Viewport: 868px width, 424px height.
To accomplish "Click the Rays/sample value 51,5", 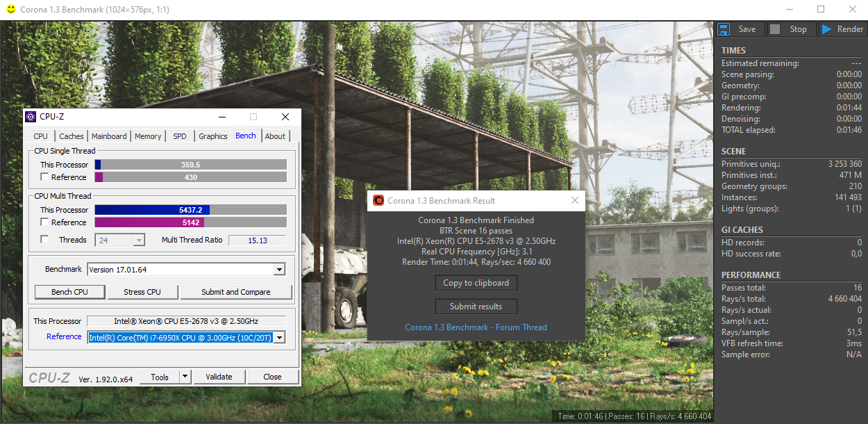I will [854, 332].
